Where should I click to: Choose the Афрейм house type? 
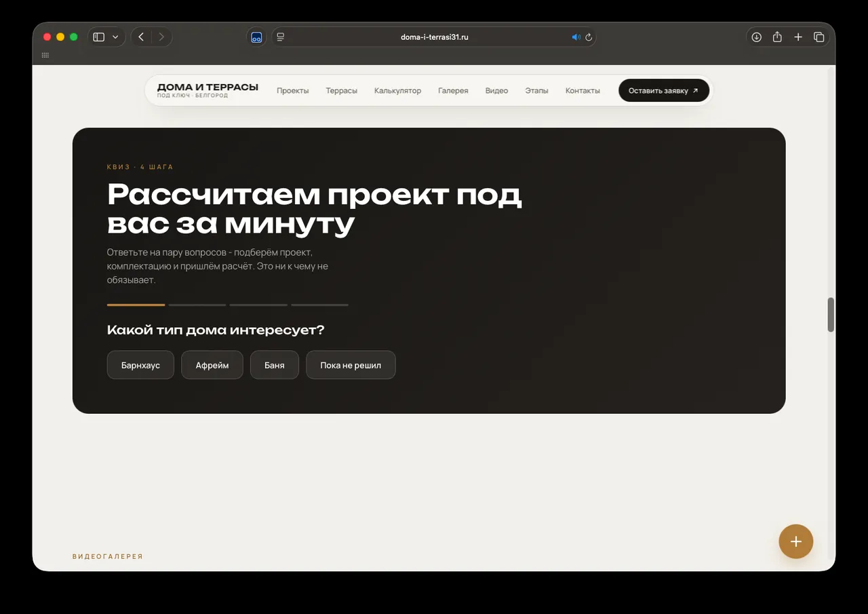[x=212, y=365]
